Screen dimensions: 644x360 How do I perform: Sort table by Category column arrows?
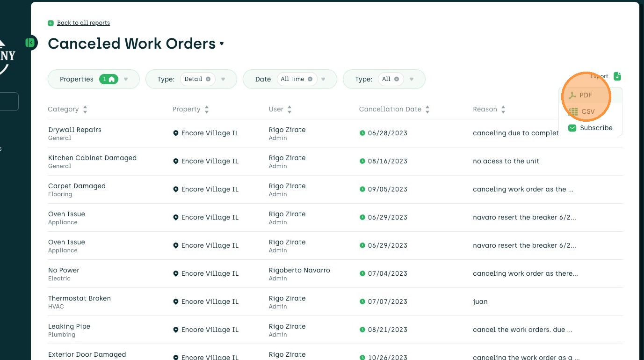tap(85, 110)
